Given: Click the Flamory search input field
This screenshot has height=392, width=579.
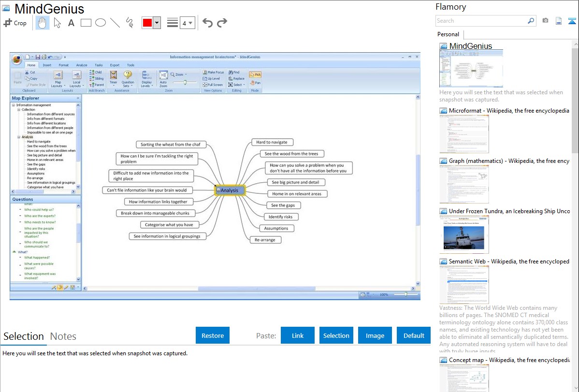Looking at the screenshot, I should pyautogui.click(x=481, y=21).
